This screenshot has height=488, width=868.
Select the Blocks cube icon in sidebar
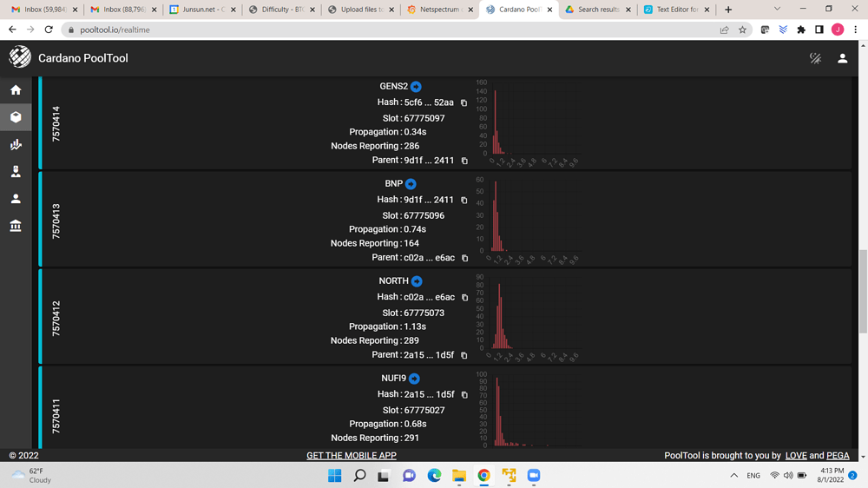[16, 117]
